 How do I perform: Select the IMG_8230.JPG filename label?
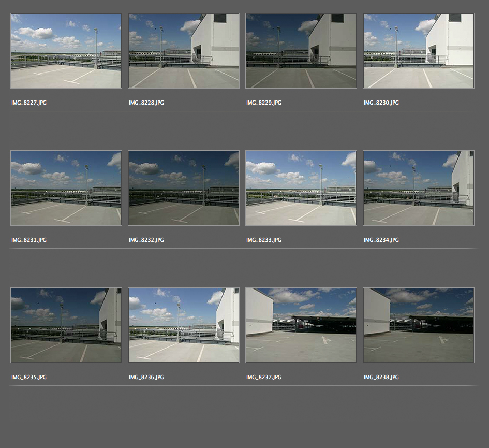pyautogui.click(x=381, y=103)
